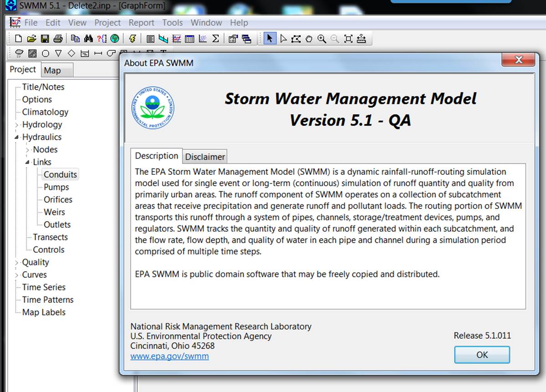Select the Pan tool
The image size is (546, 392).
[x=309, y=38]
